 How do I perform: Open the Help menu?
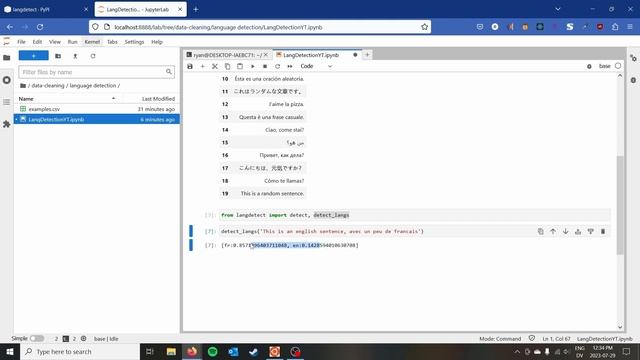tap(157, 42)
